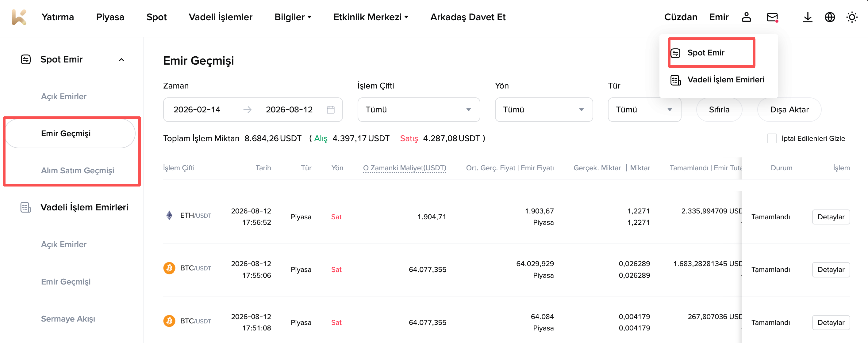
Task: Open Alım Satım Geçmişi in sidebar
Action: [78, 171]
